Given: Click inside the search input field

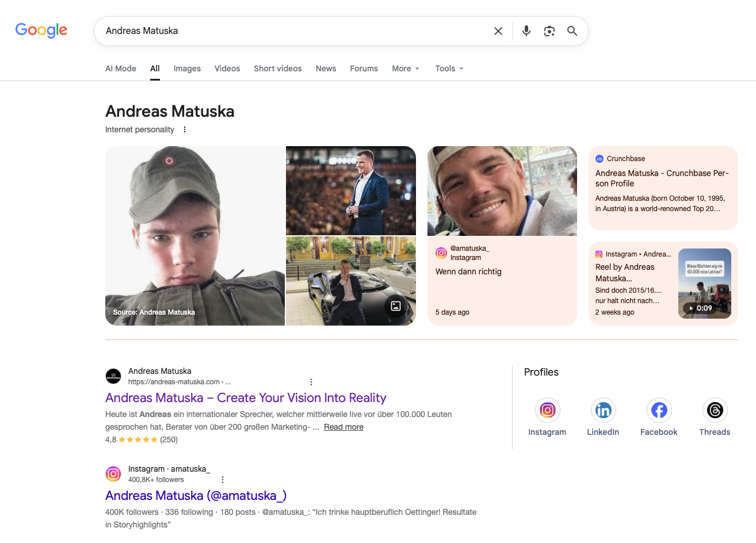Looking at the screenshot, I should tap(293, 31).
